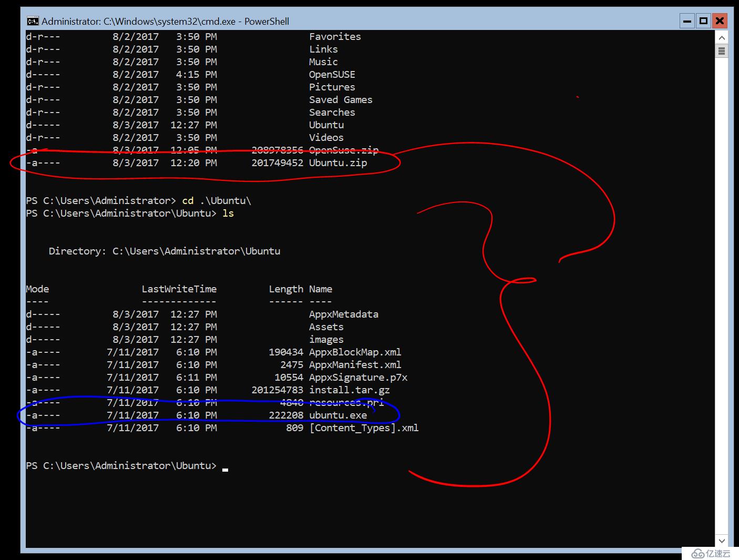The image size is (739, 560).
Task: Click the 'Name' column header
Action: point(321,289)
